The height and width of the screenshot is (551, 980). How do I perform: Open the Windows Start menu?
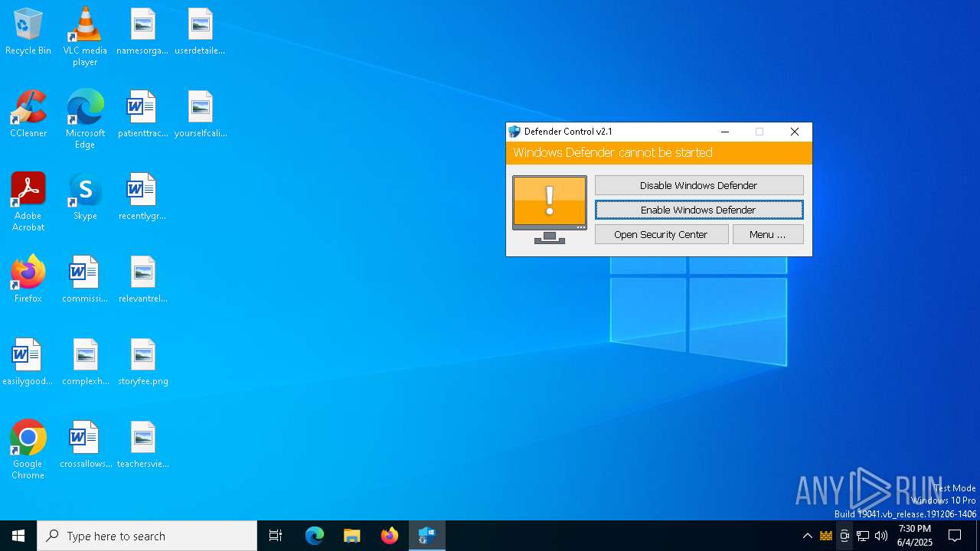(x=18, y=536)
